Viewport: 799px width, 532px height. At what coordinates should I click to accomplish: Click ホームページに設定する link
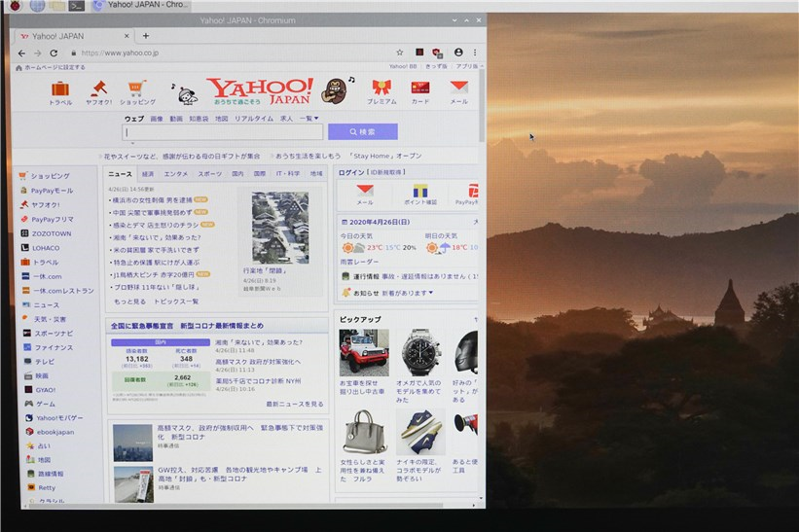[54, 67]
